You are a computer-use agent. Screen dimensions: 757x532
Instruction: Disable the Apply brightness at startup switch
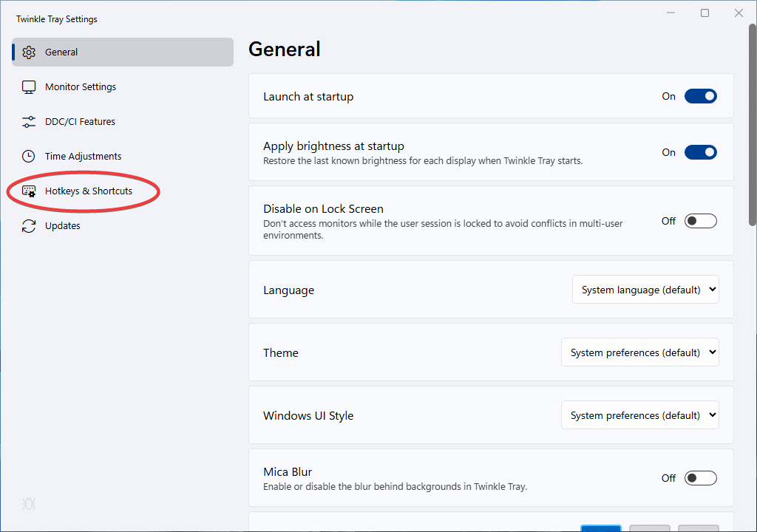click(700, 152)
